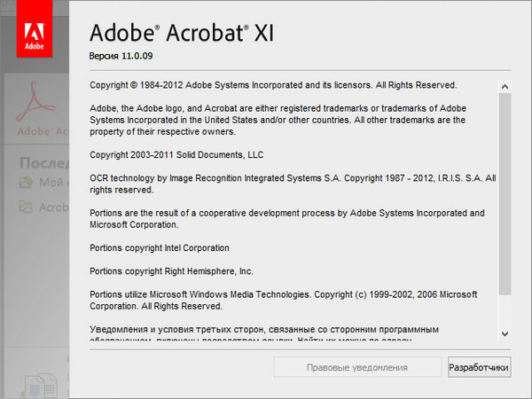Click the "Portions copyright Intel Corporation" line
The width and height of the screenshot is (532, 399).
[x=160, y=247]
